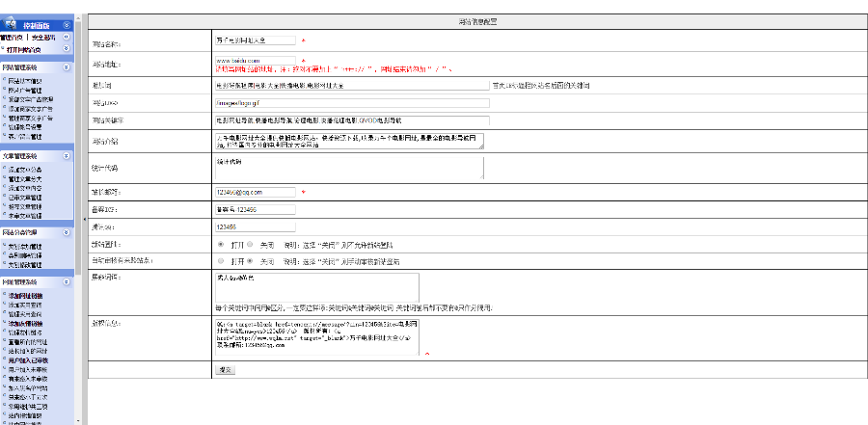The height and width of the screenshot is (425, 868).
Task: Open 打开网站首页 link
Action: [23, 50]
